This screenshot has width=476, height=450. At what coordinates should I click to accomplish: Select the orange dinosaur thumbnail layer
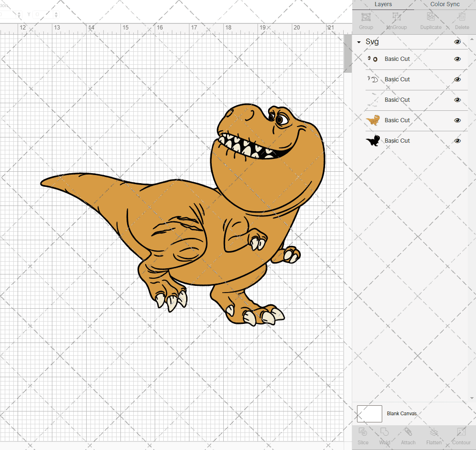click(x=373, y=120)
